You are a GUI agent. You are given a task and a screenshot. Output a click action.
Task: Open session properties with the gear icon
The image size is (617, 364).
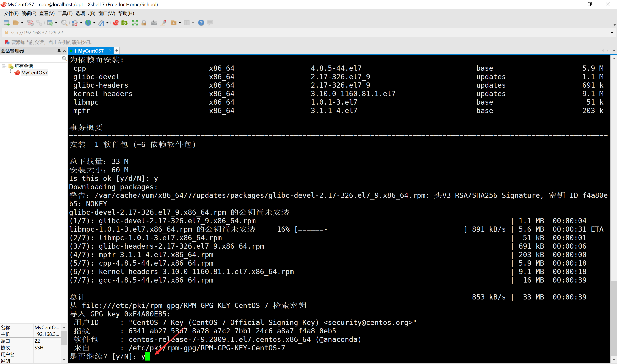pos(50,23)
